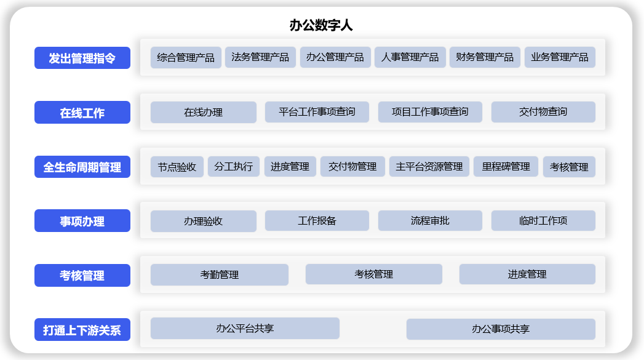Click the 临时工作项 button
Viewport: 644px width, 360px height.
click(x=543, y=220)
